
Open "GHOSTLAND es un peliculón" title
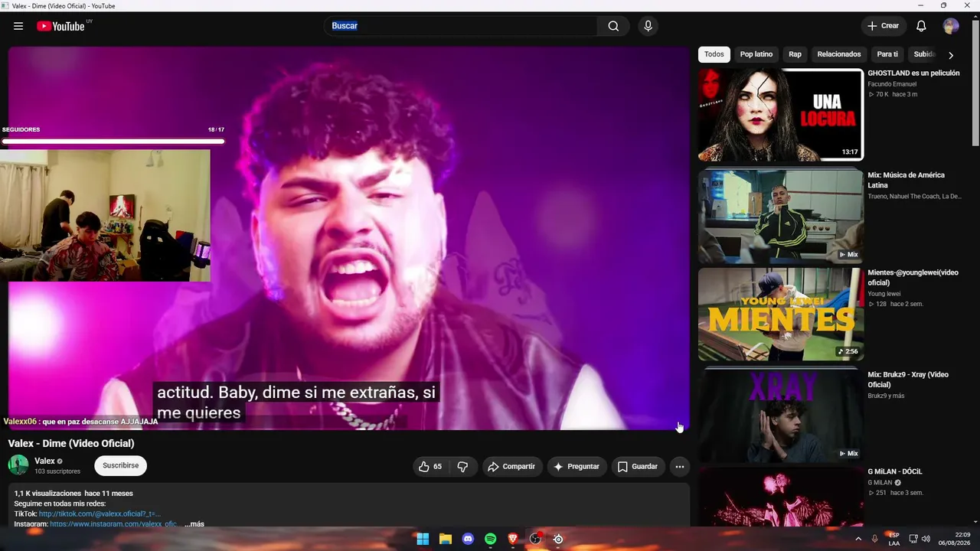(913, 73)
